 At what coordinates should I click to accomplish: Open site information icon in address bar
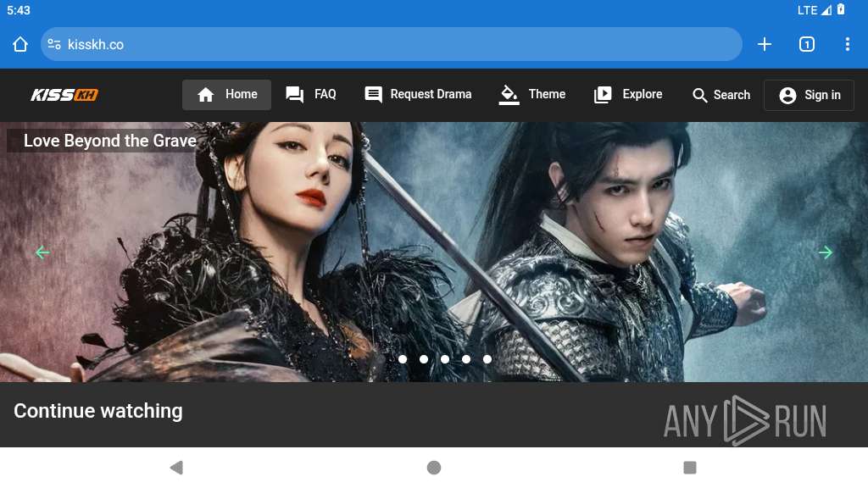click(54, 44)
